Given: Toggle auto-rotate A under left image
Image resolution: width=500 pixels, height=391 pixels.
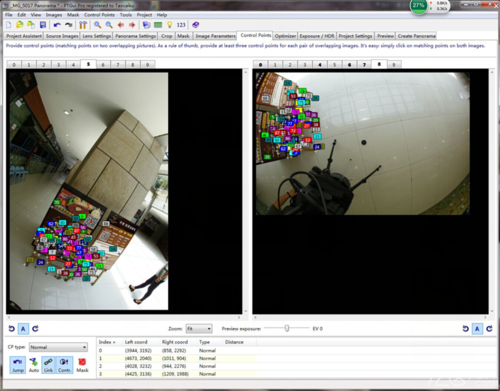Looking at the screenshot, I should pyautogui.click(x=23, y=329).
